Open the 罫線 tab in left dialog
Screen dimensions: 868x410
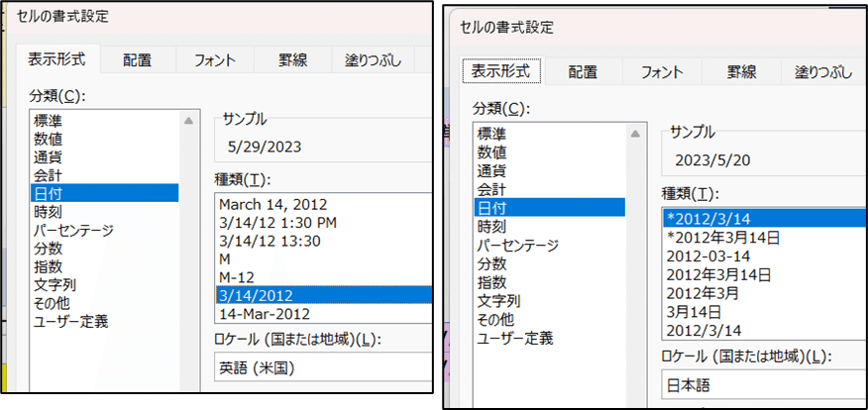[293, 59]
